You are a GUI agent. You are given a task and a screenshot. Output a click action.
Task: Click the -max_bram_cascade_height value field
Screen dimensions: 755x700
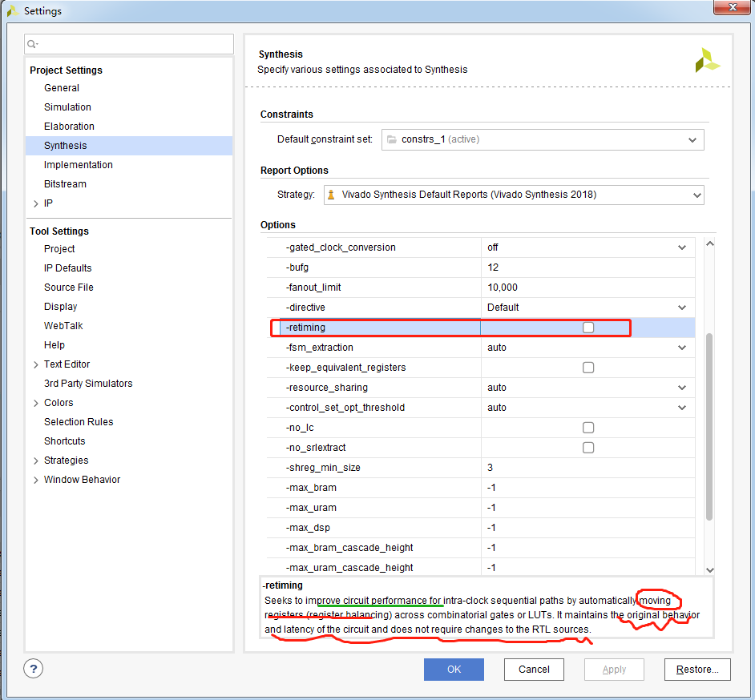(x=588, y=548)
